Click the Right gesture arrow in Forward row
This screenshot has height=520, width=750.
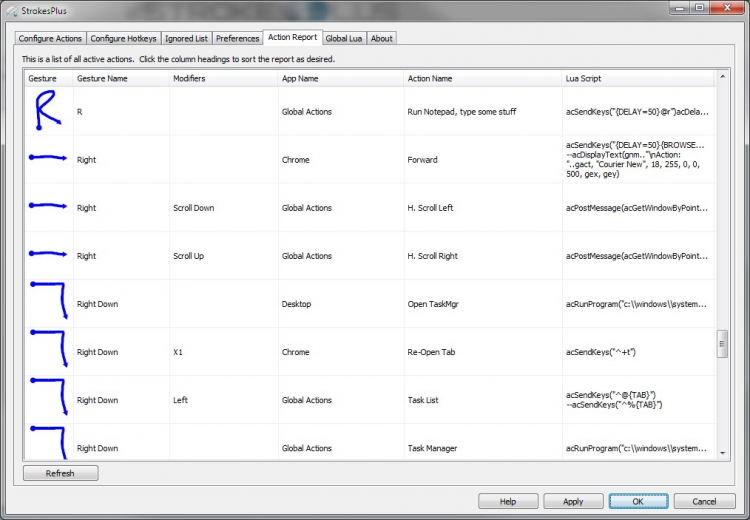[48, 157]
